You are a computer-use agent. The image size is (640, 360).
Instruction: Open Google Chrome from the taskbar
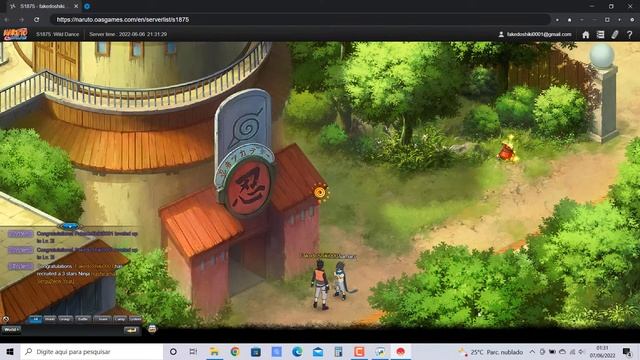pyautogui.click(x=235, y=351)
